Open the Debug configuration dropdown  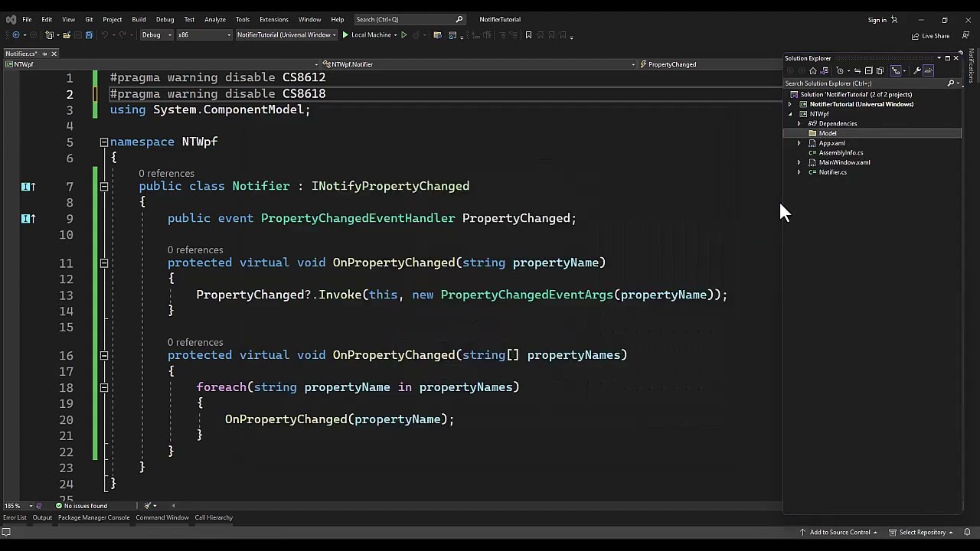[156, 35]
